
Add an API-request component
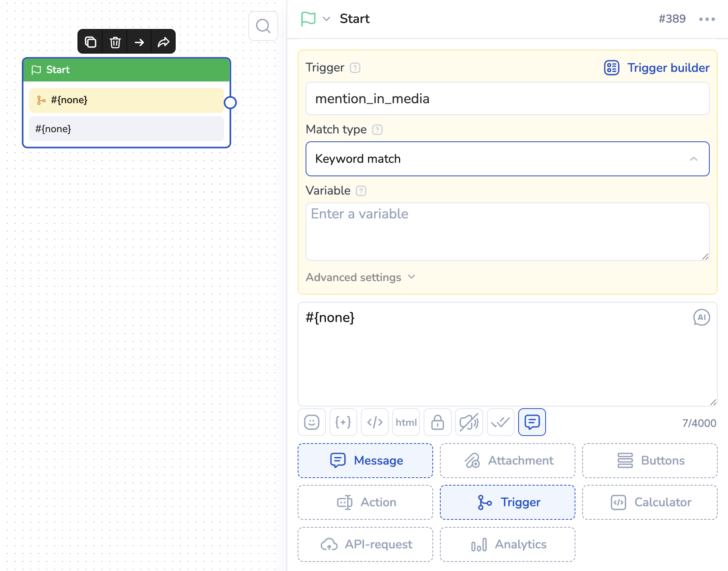pos(365,544)
